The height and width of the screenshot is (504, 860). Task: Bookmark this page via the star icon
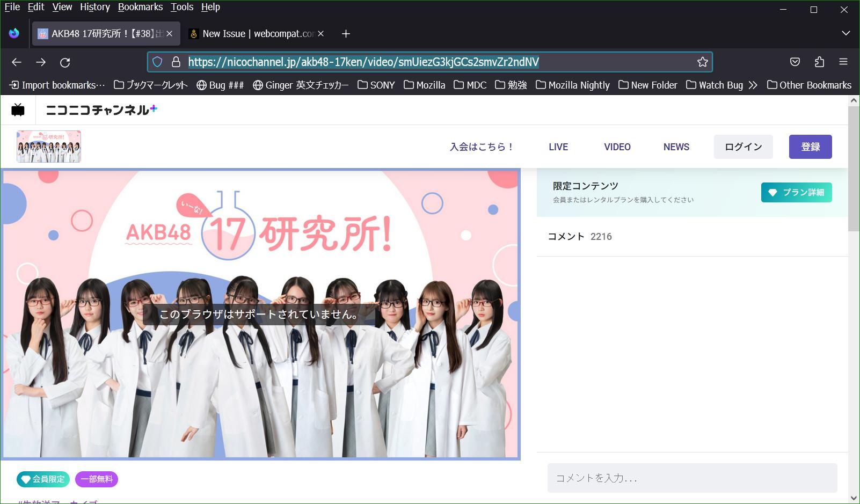702,62
